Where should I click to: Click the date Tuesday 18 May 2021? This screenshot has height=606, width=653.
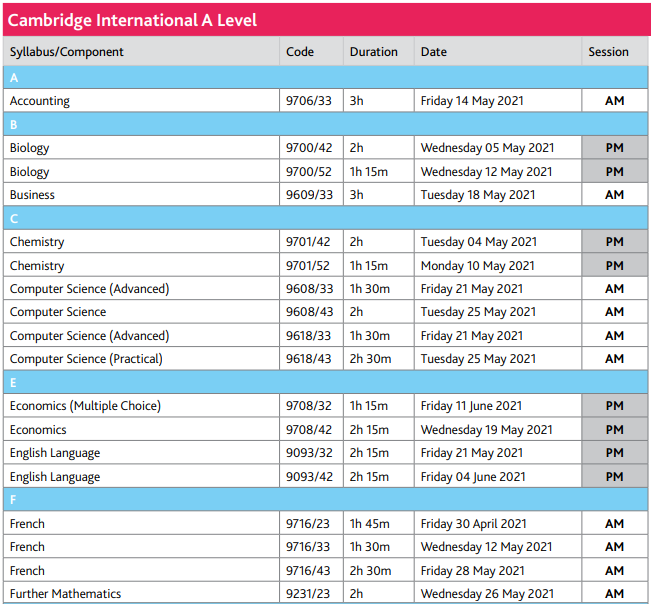coord(478,195)
